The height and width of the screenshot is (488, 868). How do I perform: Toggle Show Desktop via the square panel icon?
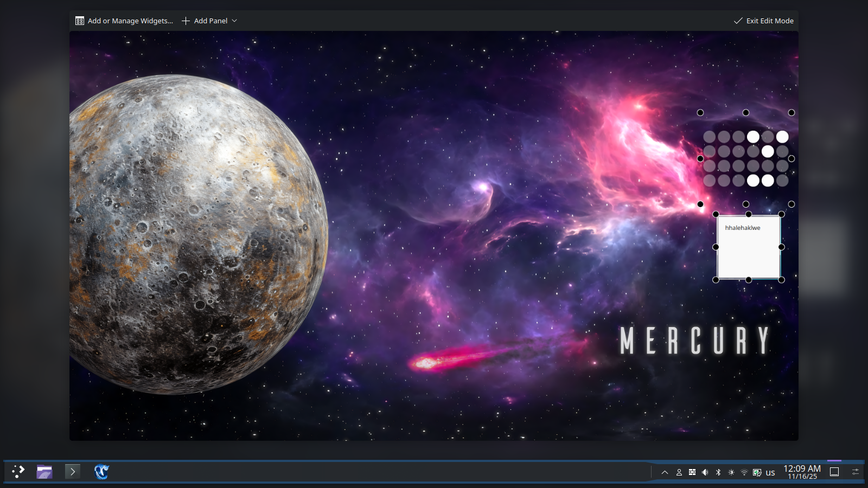click(834, 472)
